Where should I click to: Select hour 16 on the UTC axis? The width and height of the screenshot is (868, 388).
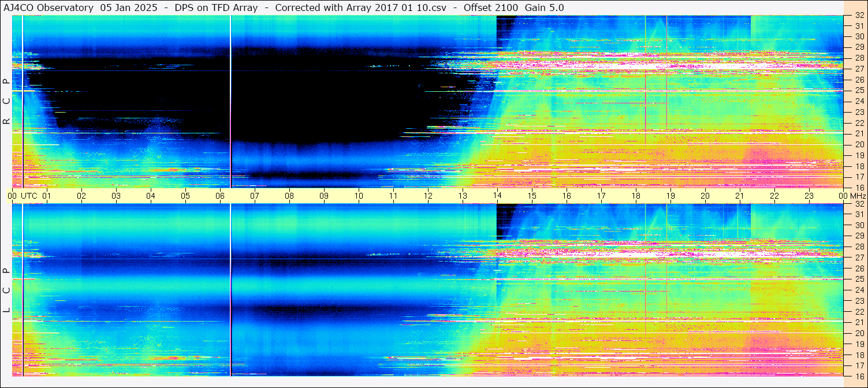[567, 196]
